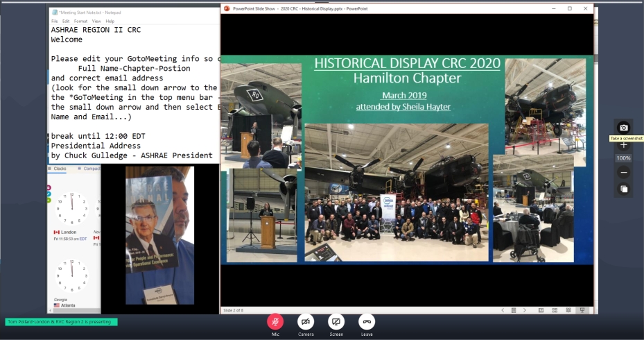Switch PowerPoint to Reading view
Screen dimensions: 644x340
568,310
